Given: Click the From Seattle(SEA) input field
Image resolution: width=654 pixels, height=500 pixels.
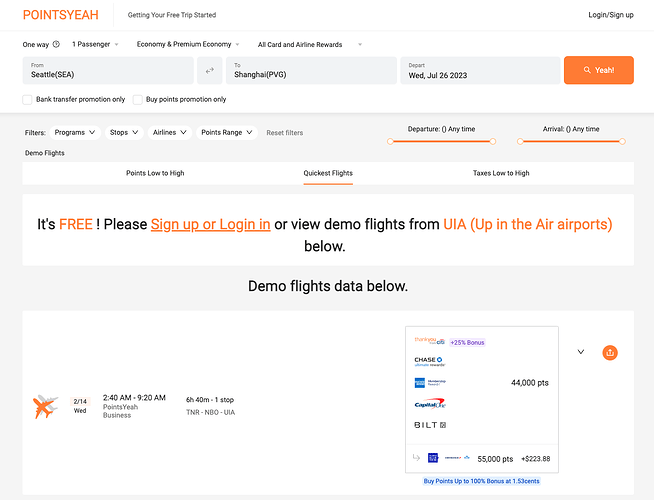Looking at the screenshot, I should point(108,70).
